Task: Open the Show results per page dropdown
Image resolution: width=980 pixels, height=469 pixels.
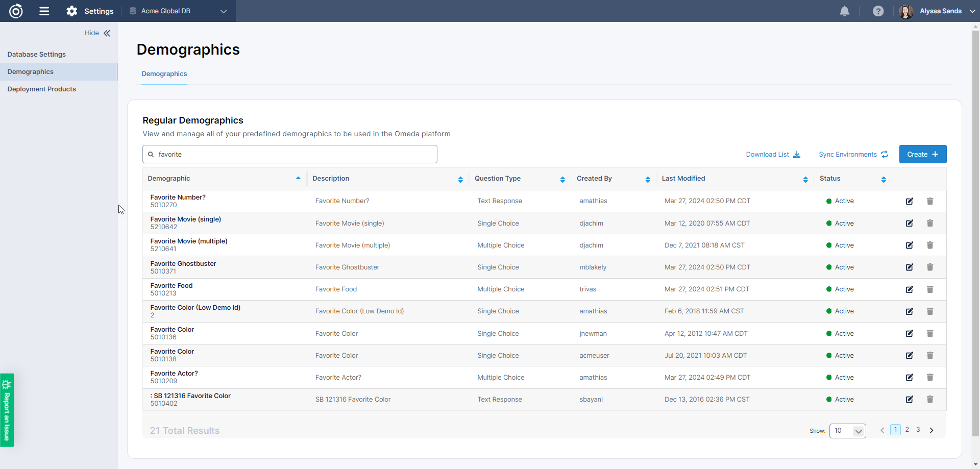Action: tap(847, 431)
